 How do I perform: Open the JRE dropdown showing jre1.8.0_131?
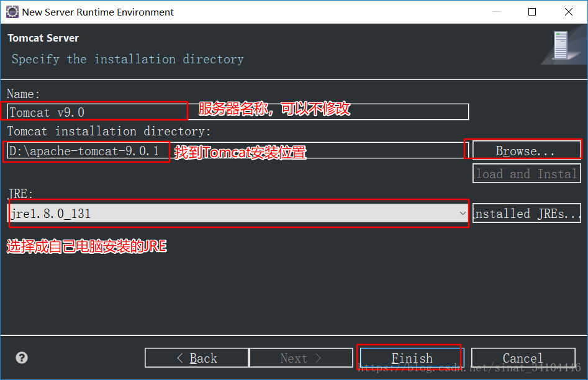(x=238, y=213)
